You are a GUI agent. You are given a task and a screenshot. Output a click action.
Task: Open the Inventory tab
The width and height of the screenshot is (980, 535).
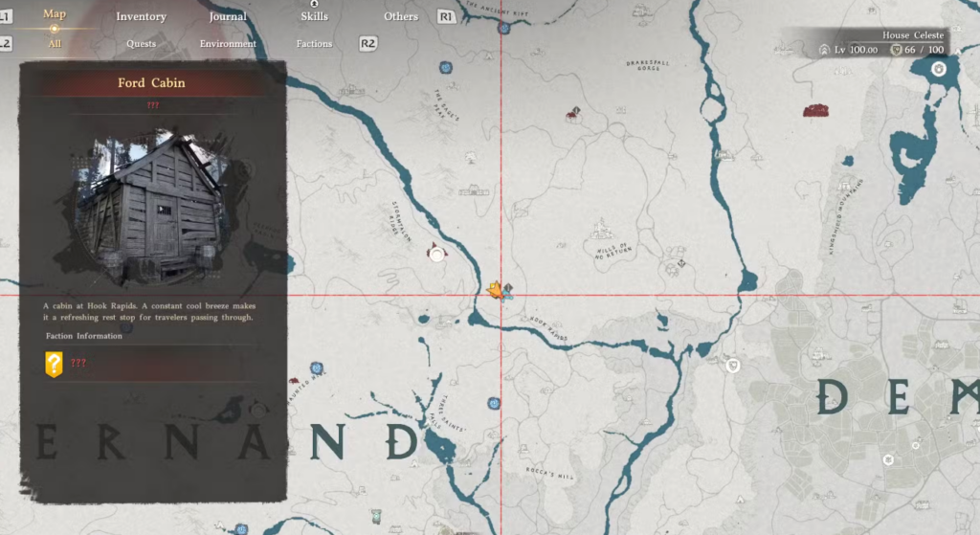141,16
